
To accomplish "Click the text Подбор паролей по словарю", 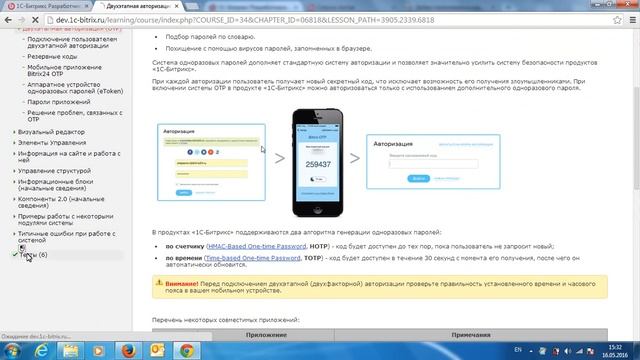I will [x=210, y=36].
